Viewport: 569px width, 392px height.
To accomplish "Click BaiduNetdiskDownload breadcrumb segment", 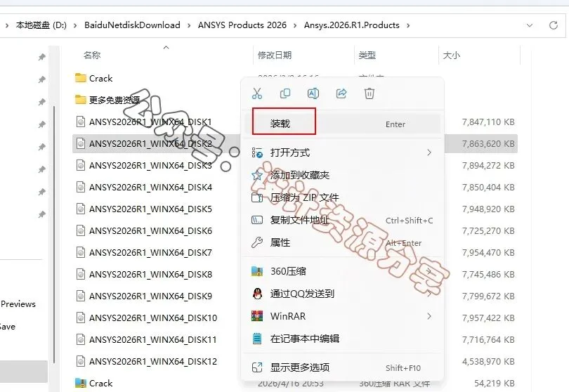I will coord(132,25).
